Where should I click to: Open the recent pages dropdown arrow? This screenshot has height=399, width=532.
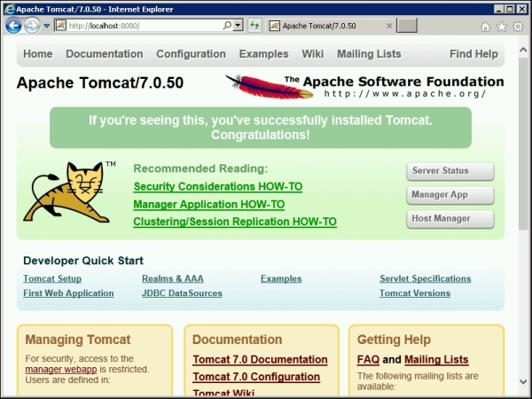tap(47, 26)
